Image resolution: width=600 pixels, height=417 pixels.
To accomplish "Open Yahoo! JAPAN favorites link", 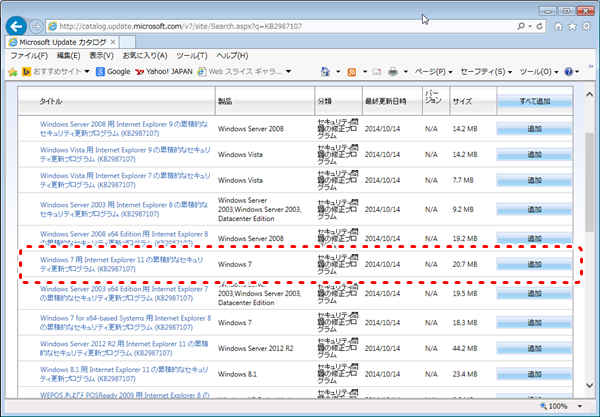I will tap(164, 72).
